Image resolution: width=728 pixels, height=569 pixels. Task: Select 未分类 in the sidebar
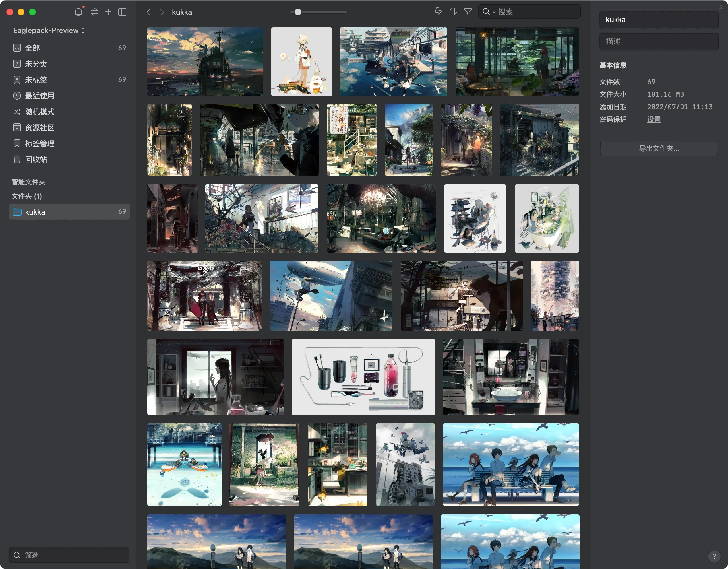(x=69, y=64)
